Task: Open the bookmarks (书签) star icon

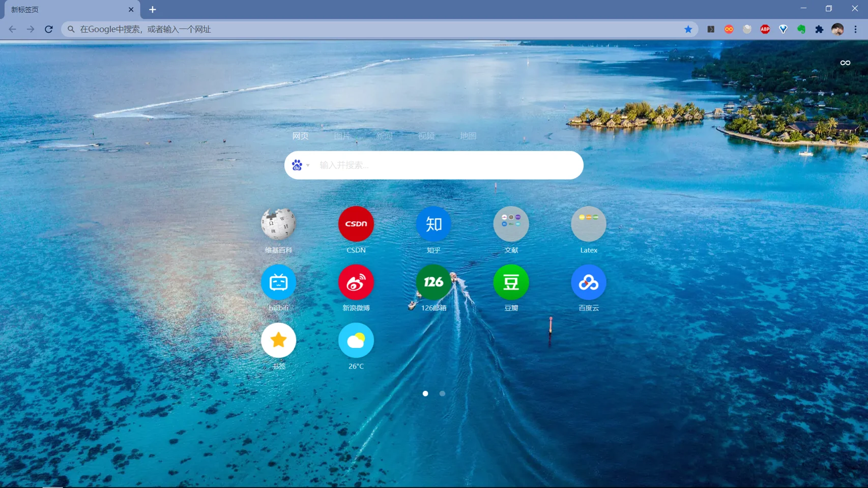Action: tap(278, 340)
